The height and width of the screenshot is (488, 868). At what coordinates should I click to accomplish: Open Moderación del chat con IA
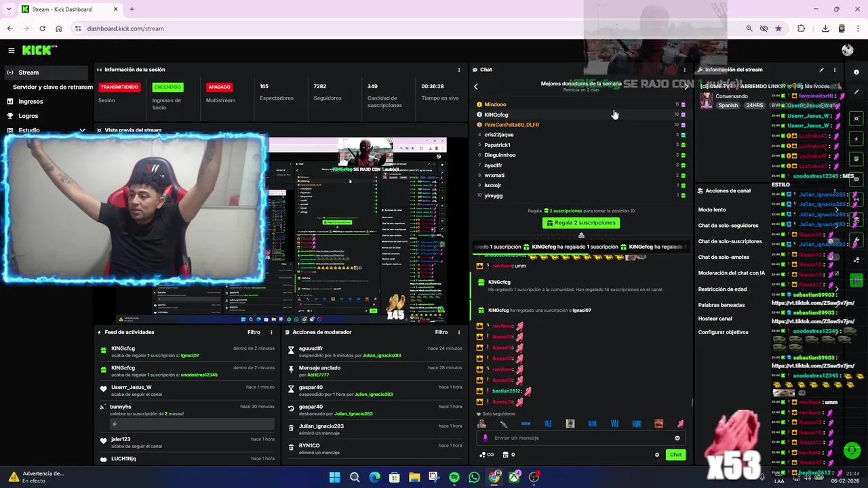click(732, 273)
